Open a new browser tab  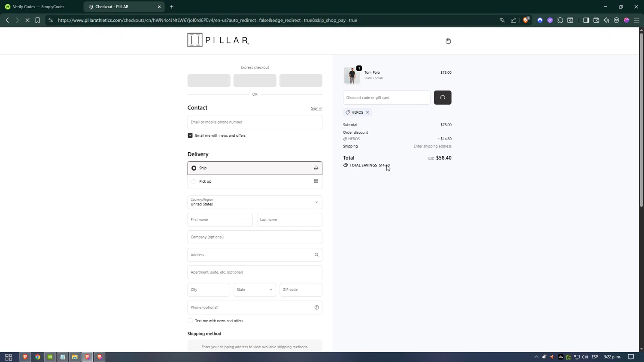click(x=172, y=7)
